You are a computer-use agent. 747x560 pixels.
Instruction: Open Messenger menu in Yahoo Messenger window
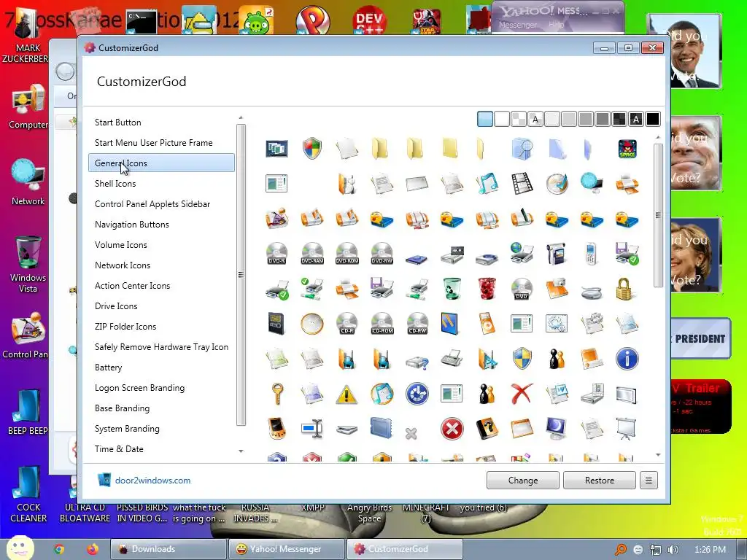pyautogui.click(x=518, y=25)
